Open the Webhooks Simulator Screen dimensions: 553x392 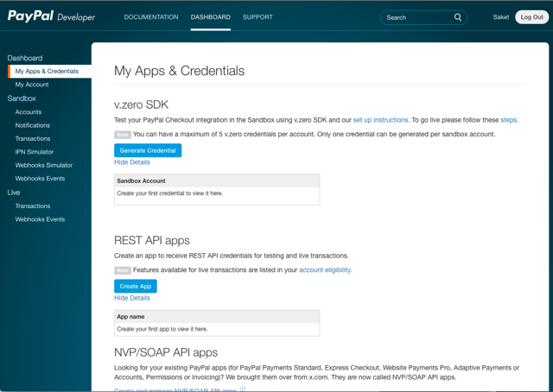click(x=44, y=165)
